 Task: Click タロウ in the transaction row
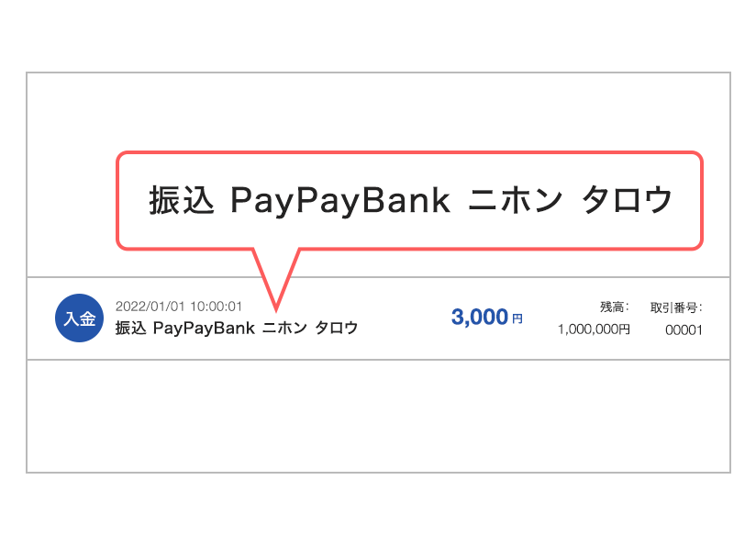337,328
